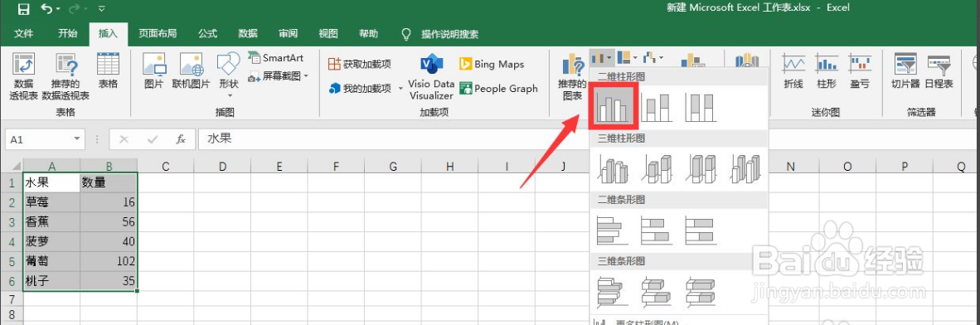Image resolution: width=980 pixels, height=325 pixels.
Task: Insert a 2D stacked bar chart
Action: point(657,230)
